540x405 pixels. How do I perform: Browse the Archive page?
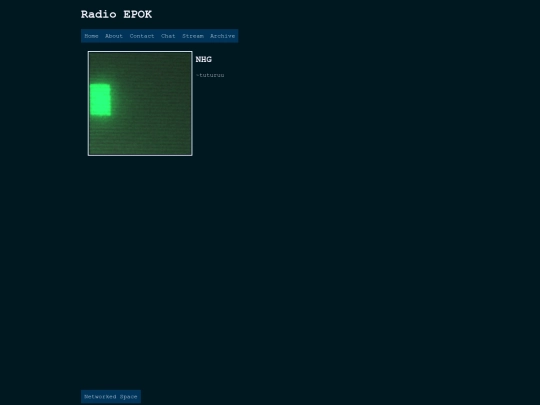[222, 36]
